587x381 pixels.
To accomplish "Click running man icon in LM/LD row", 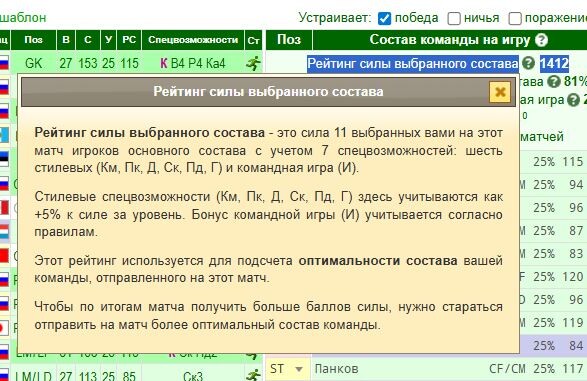I will [x=253, y=375].
